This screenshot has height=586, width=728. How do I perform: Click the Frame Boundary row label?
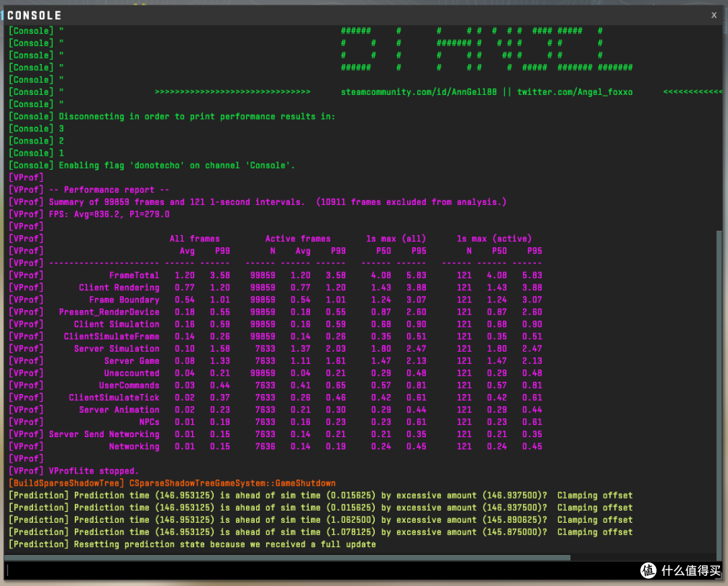point(124,300)
